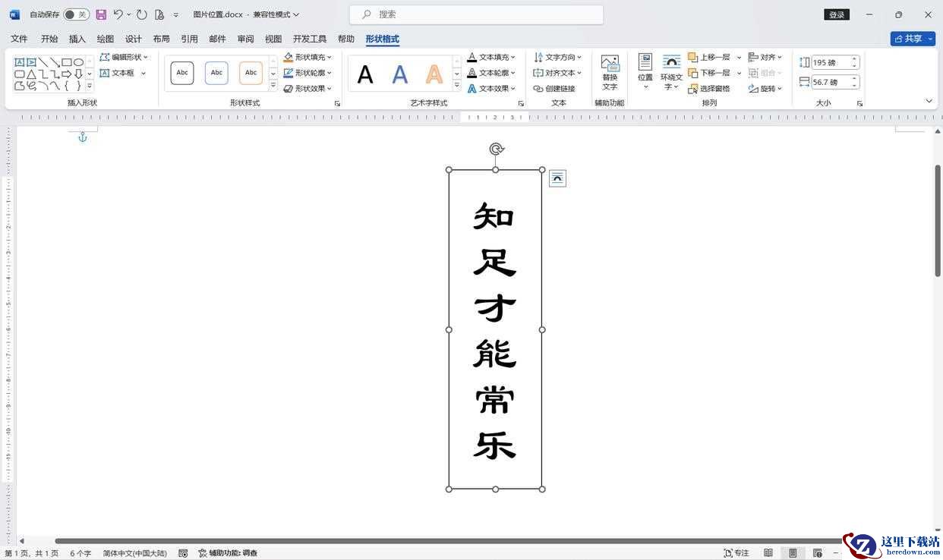This screenshot has height=560, width=943.
Task: Click 创建链接 (Create Link) button
Action: pos(554,89)
